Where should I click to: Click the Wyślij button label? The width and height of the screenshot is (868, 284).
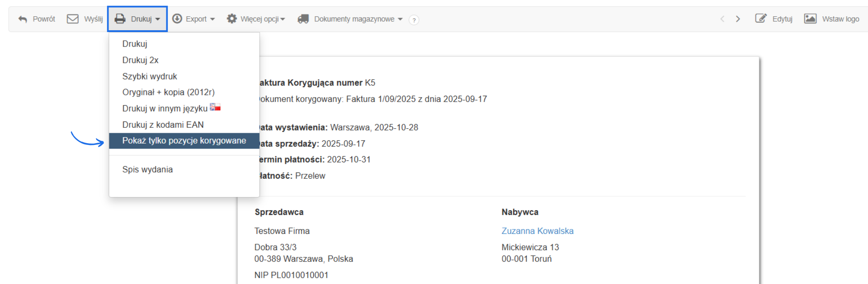(93, 19)
